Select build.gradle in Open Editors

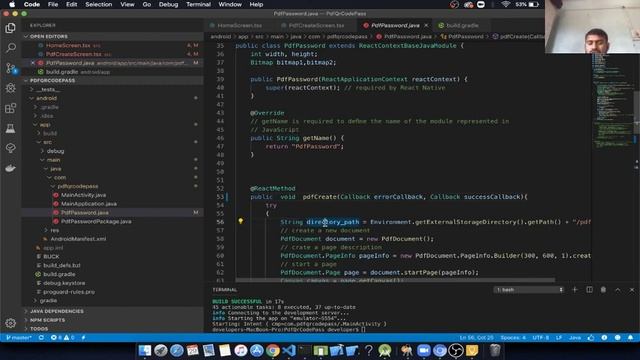pos(62,72)
